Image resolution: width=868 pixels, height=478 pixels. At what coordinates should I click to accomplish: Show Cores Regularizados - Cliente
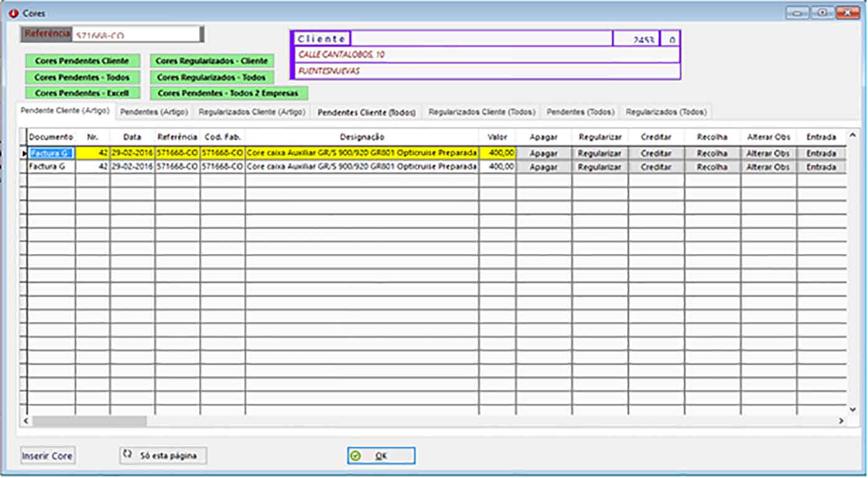[212, 61]
